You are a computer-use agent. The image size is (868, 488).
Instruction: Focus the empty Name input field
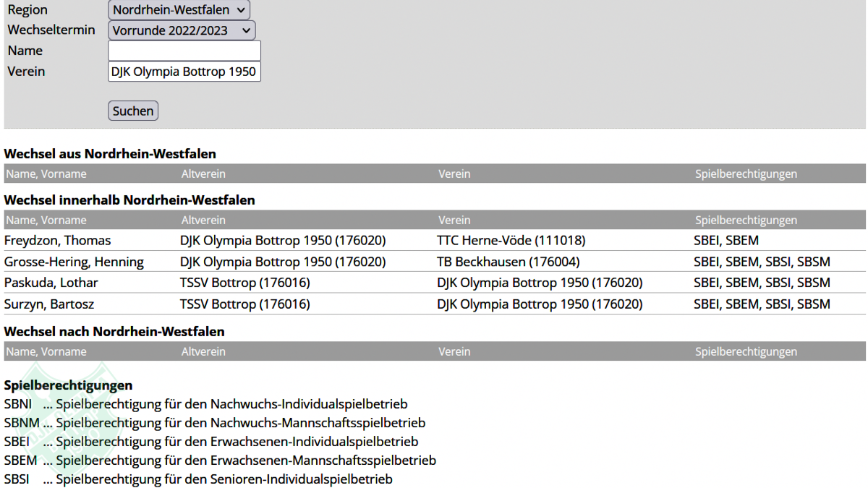184,51
